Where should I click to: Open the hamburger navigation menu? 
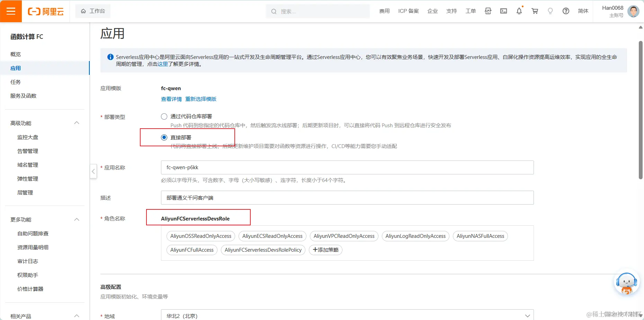[11, 11]
